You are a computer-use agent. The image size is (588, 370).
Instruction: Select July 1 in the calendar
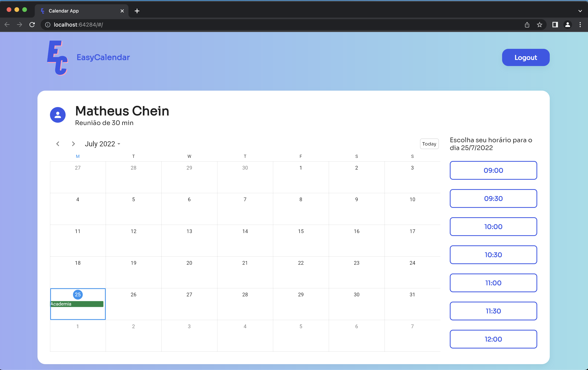(301, 177)
